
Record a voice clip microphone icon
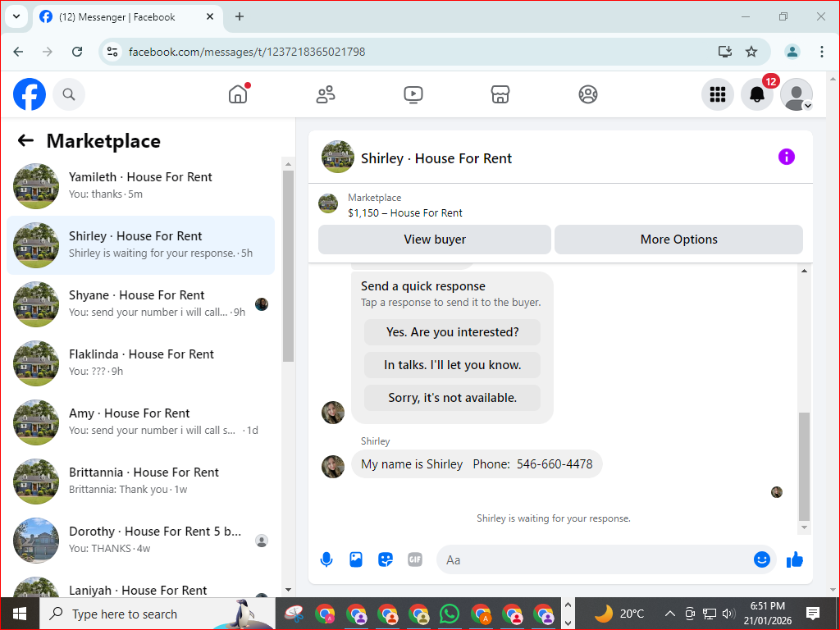tap(326, 559)
